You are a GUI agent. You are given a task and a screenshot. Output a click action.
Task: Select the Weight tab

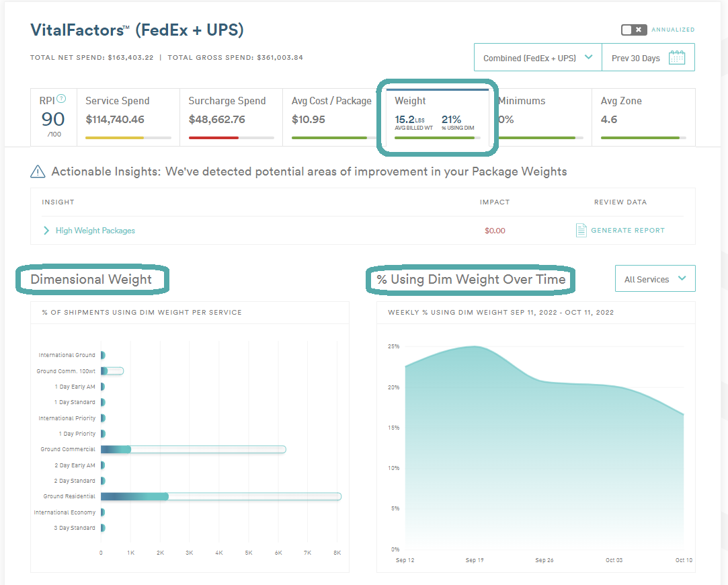coord(438,117)
